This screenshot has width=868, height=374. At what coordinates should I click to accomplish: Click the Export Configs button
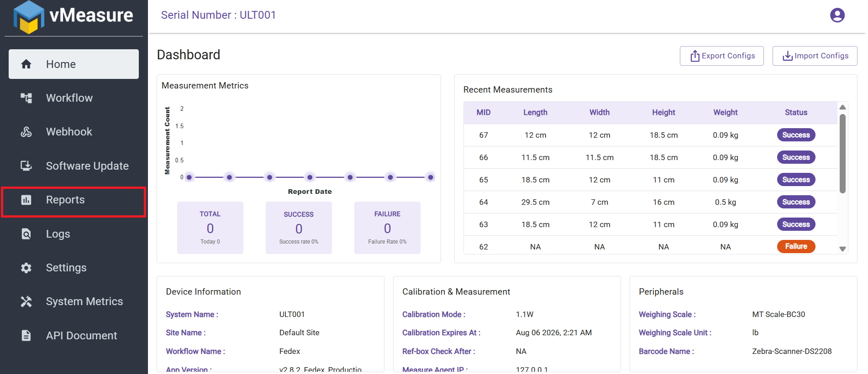coord(721,56)
